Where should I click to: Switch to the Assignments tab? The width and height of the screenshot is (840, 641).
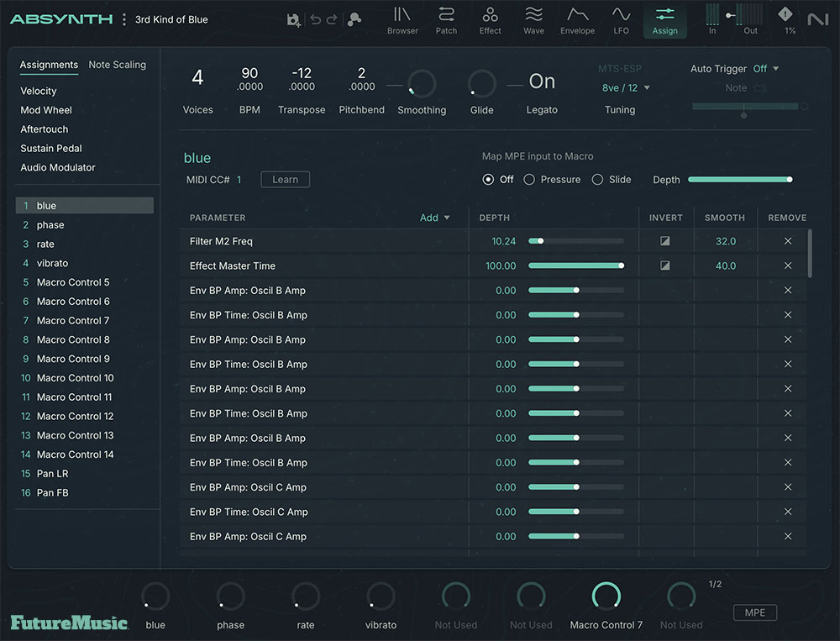point(49,65)
